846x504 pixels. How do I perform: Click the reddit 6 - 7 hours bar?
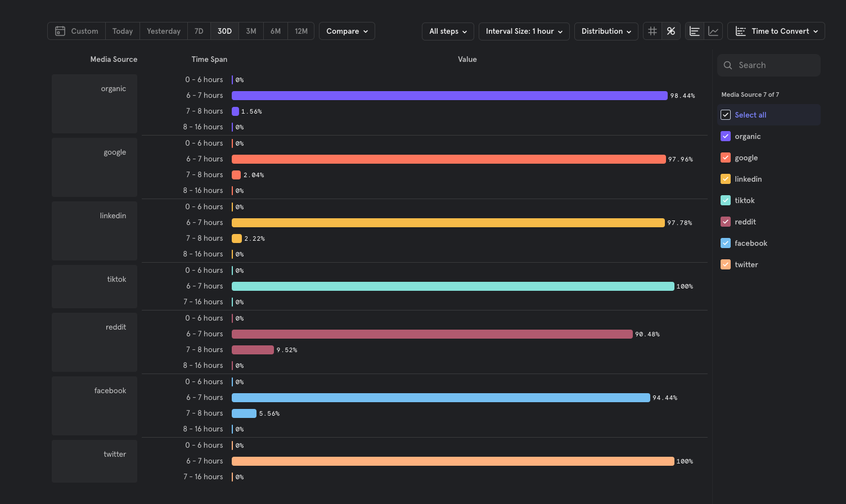tap(432, 334)
